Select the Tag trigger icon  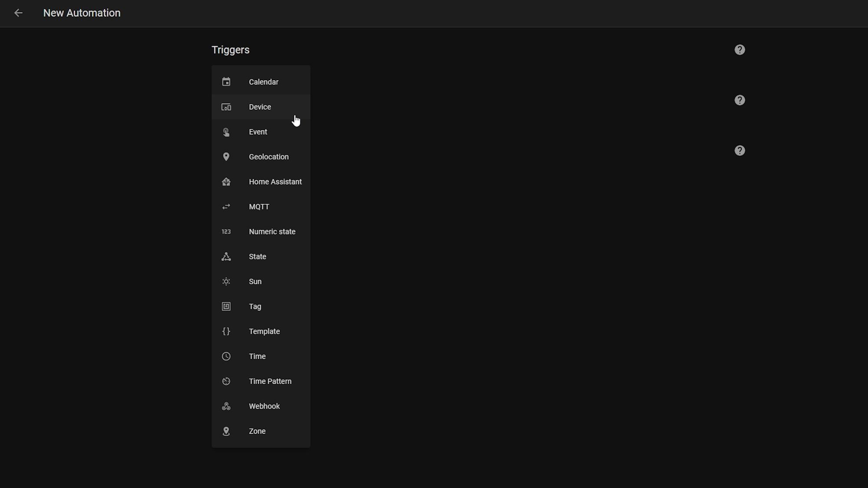227,306
